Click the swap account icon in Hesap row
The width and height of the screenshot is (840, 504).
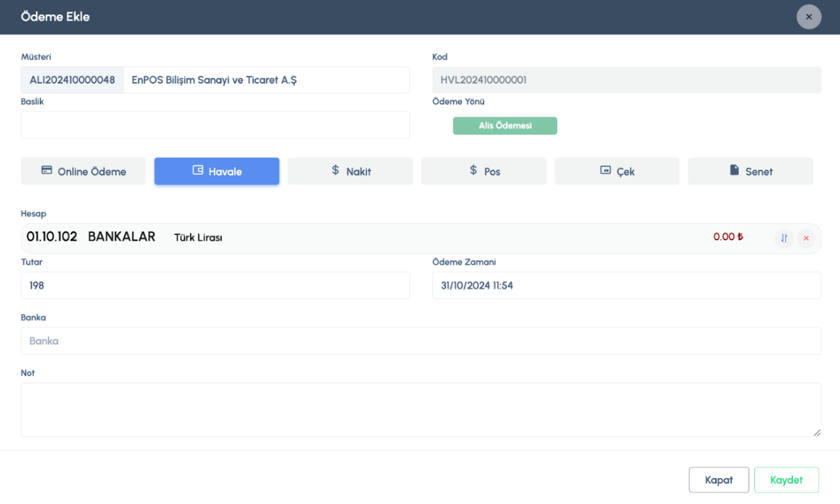click(x=784, y=238)
